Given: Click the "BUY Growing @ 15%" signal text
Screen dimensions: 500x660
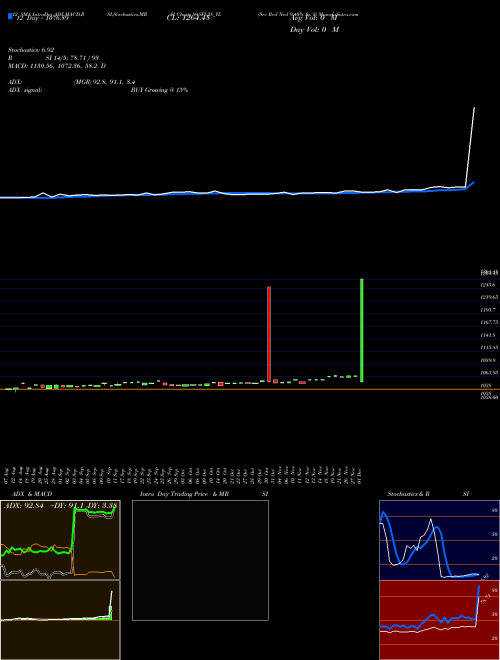Looking at the screenshot, I should [x=159, y=90].
